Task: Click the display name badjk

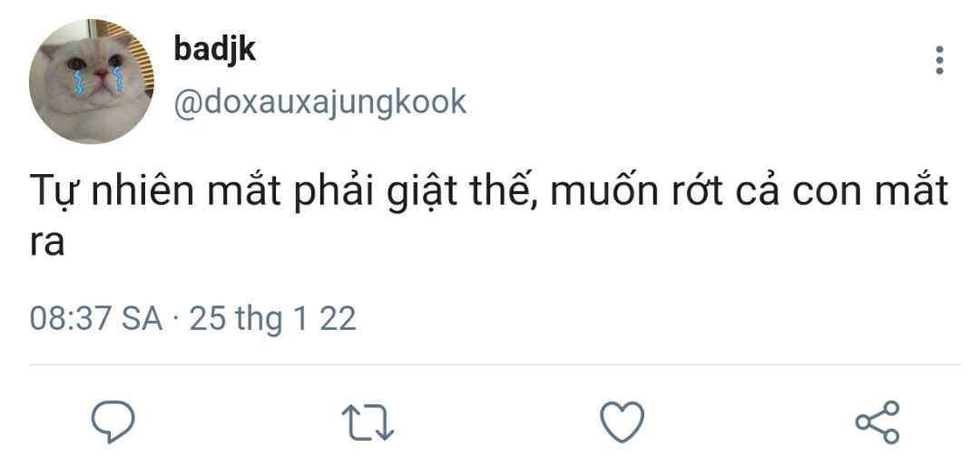Action: click(214, 49)
